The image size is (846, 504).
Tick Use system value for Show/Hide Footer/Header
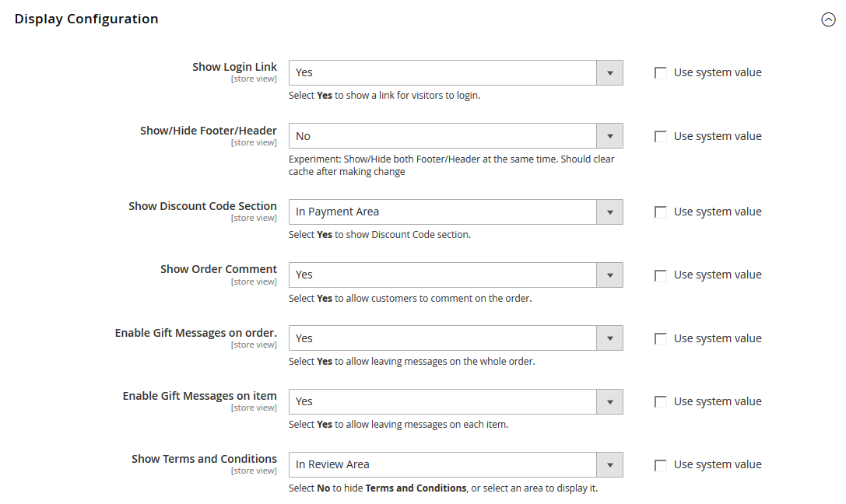[x=661, y=137]
